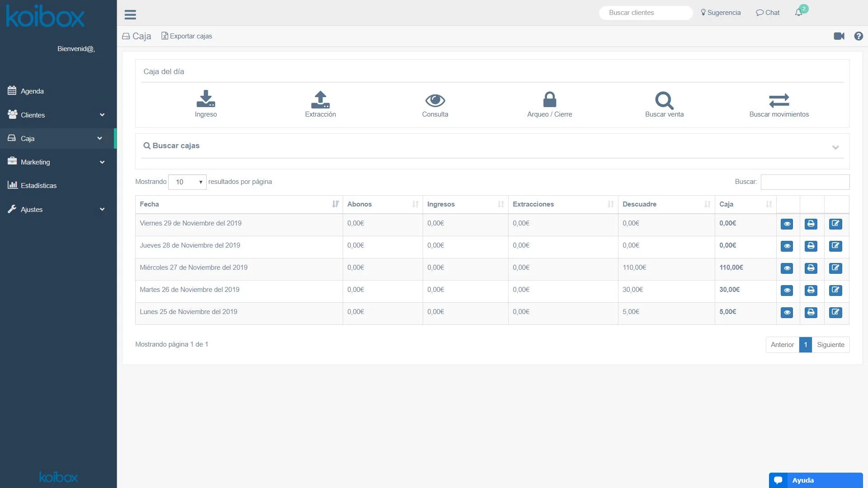
Task: Print the Viernes 29 de Noviembre cash record
Action: [x=811, y=224]
